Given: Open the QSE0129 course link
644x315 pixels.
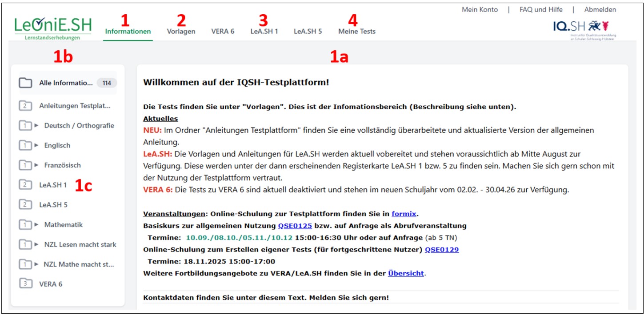Looking at the screenshot, I should (x=442, y=250).
